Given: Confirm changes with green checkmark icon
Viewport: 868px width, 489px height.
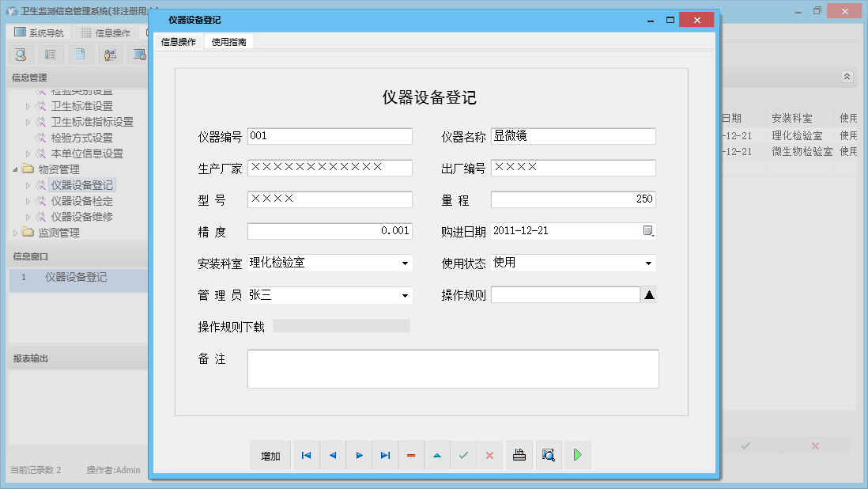Looking at the screenshot, I should [463, 455].
